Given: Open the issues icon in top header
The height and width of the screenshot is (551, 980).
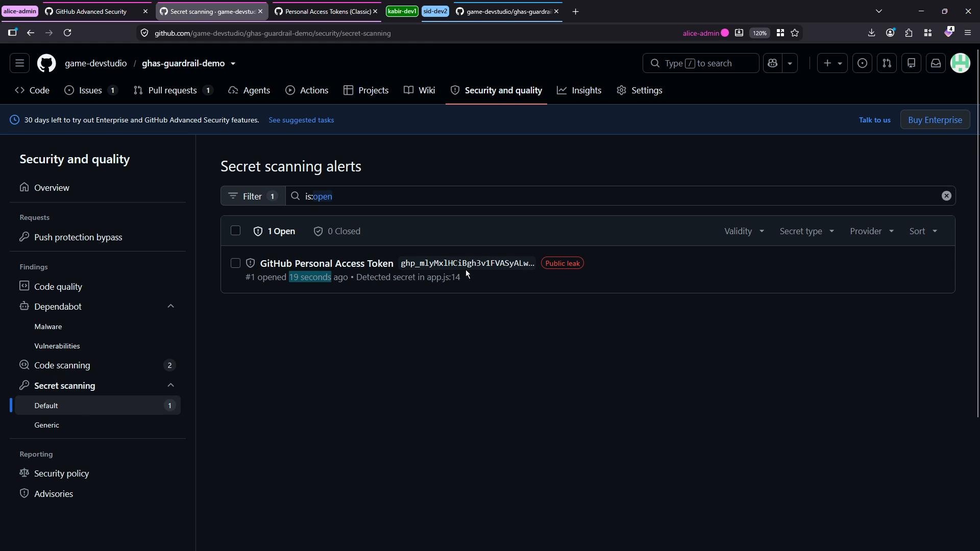Looking at the screenshot, I should pyautogui.click(x=862, y=63).
